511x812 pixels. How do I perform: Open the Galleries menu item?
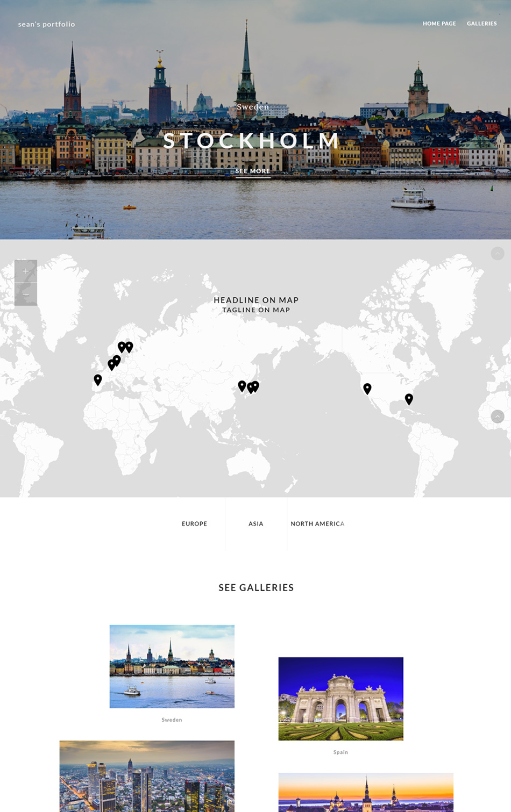point(481,24)
